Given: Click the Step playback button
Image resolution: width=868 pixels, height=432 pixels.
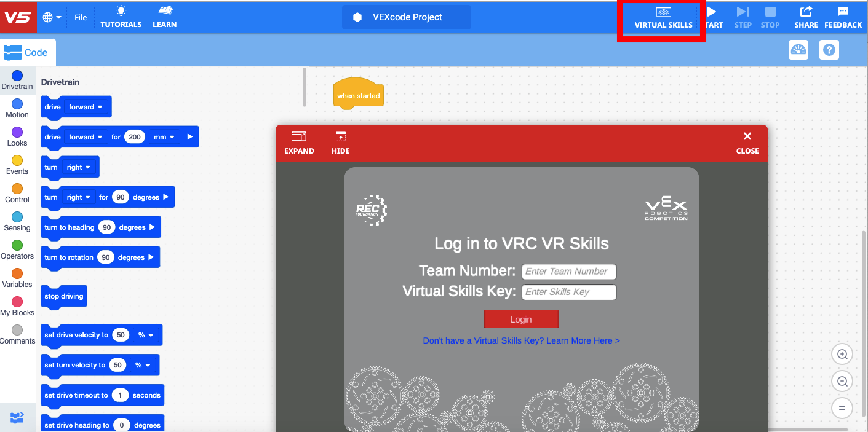Looking at the screenshot, I should 743,17.
